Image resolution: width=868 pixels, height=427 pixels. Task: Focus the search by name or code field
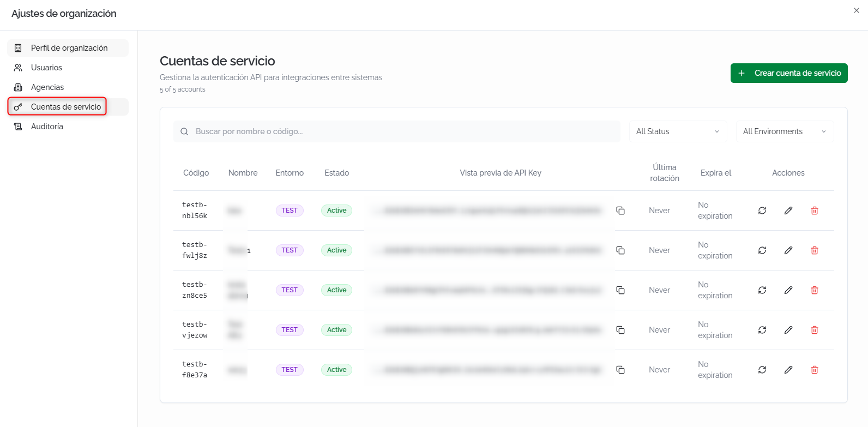pyautogui.click(x=397, y=131)
